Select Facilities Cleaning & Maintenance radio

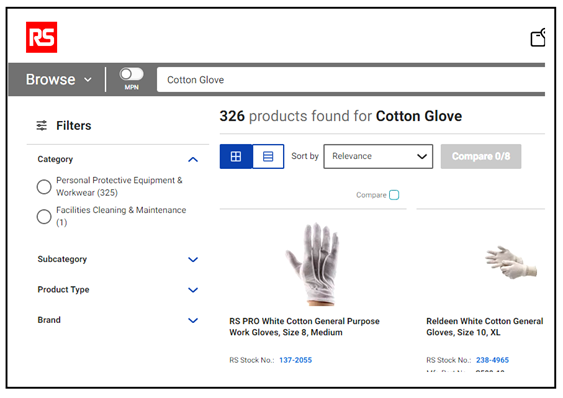point(44,217)
